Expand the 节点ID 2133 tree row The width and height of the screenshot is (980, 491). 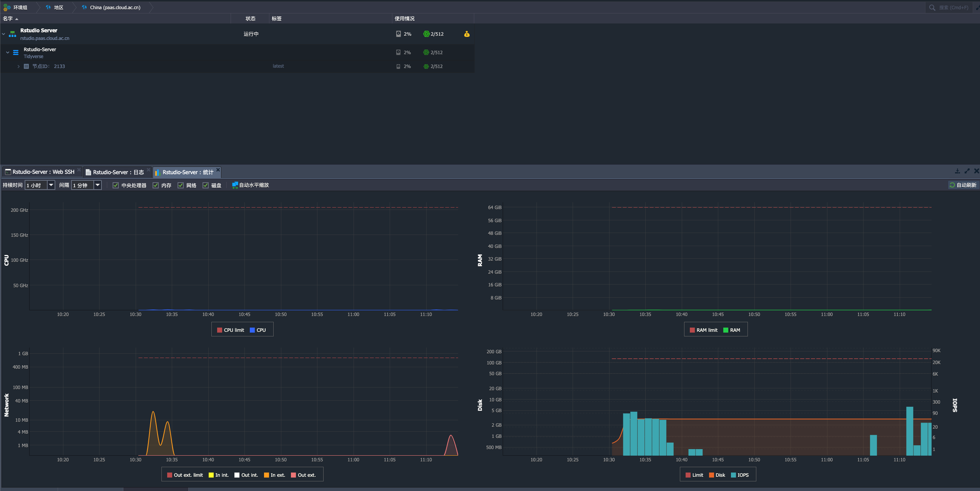(x=18, y=67)
